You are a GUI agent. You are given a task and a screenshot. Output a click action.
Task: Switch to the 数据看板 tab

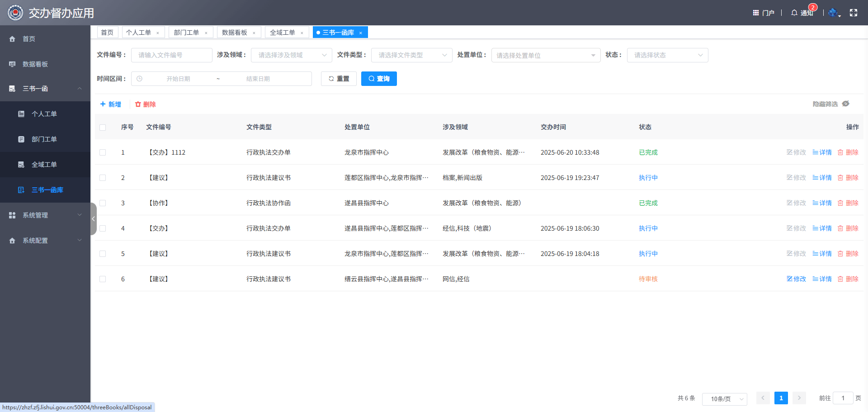tap(235, 33)
